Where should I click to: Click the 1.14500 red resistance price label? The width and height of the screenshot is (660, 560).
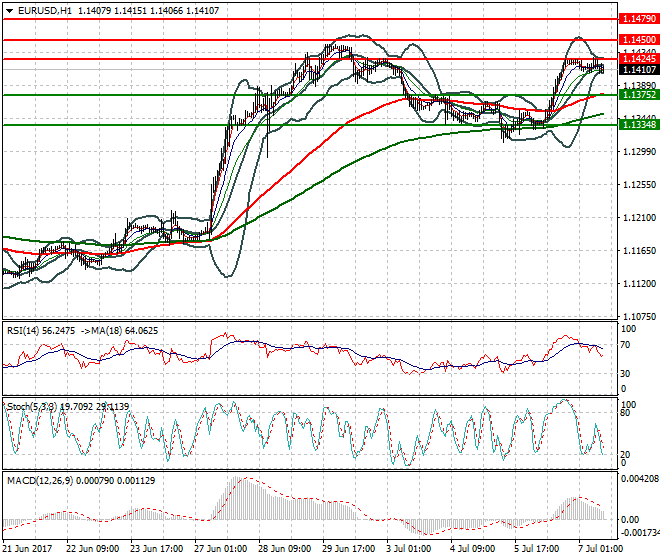pos(639,40)
